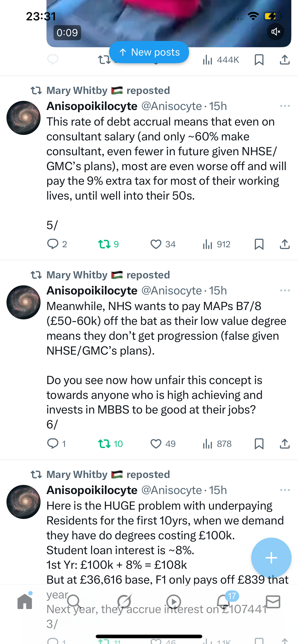Open the Notifications tab showing 17
This screenshot has width=298, height=644.
click(224, 602)
